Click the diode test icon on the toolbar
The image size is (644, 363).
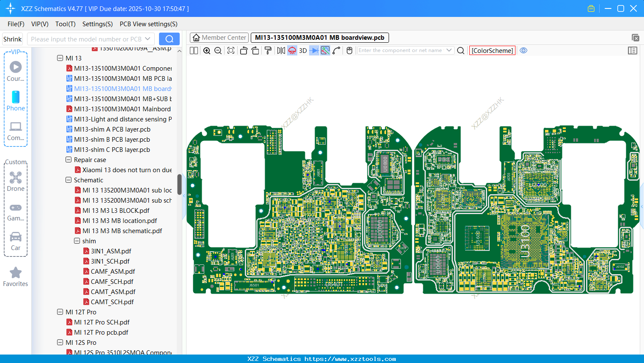[314, 50]
